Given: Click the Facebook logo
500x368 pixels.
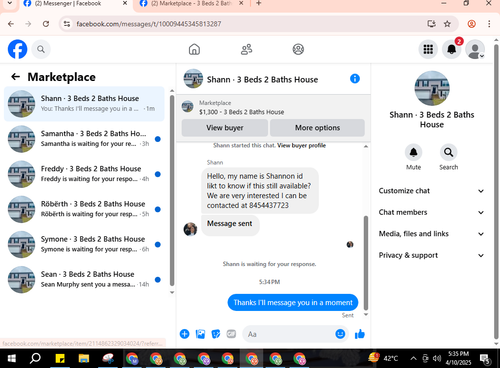Looking at the screenshot, I should 17,49.
